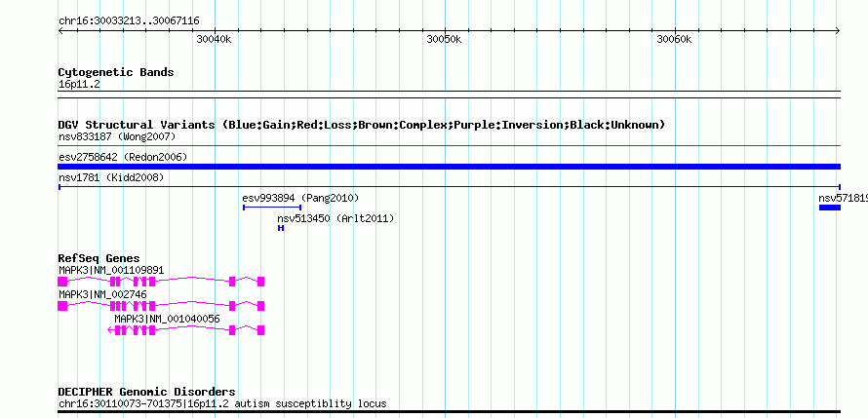Click the leftmost exon block of NM_001109891
868x418 pixels.
[x=62, y=282]
